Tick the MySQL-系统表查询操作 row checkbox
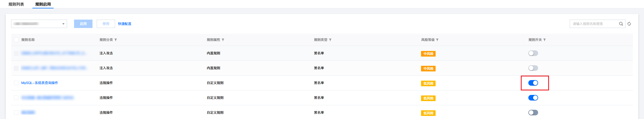Image resolution: width=644 pixels, height=119 pixels. (16, 83)
